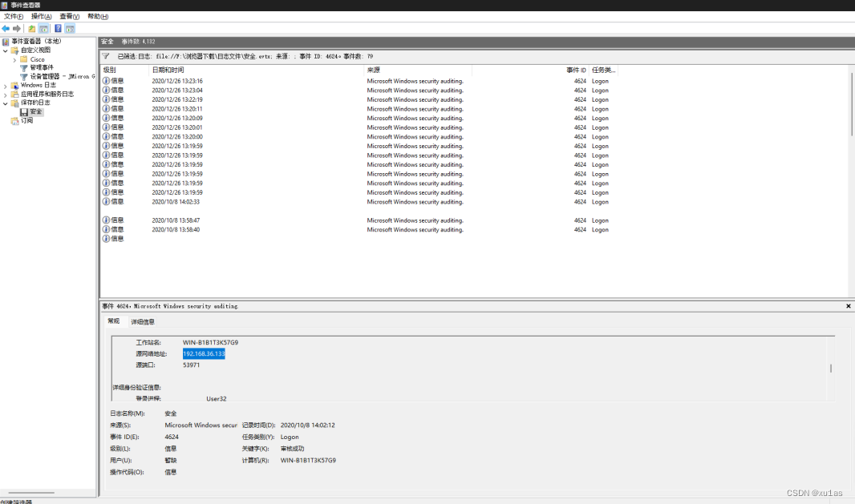Viewport: 855px width, 504px height.
Task: Select the 管理事件 filter view icon
Action: [x=24, y=67]
